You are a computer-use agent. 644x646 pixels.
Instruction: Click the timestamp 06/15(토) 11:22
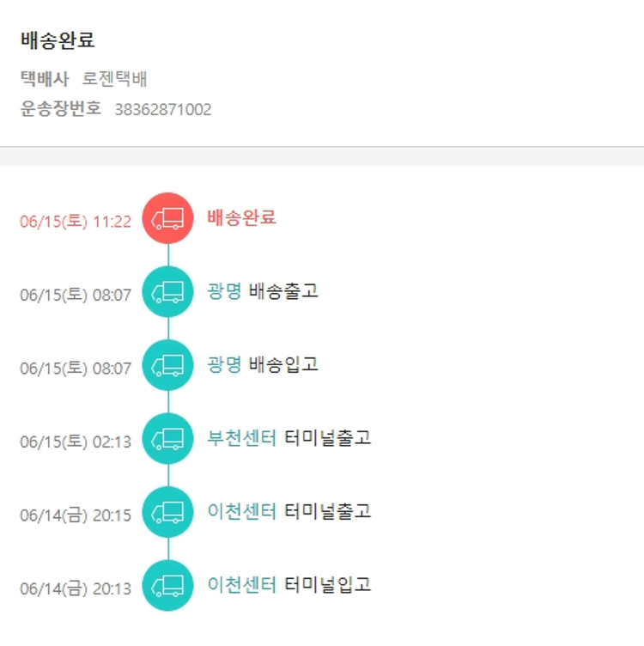(x=76, y=222)
